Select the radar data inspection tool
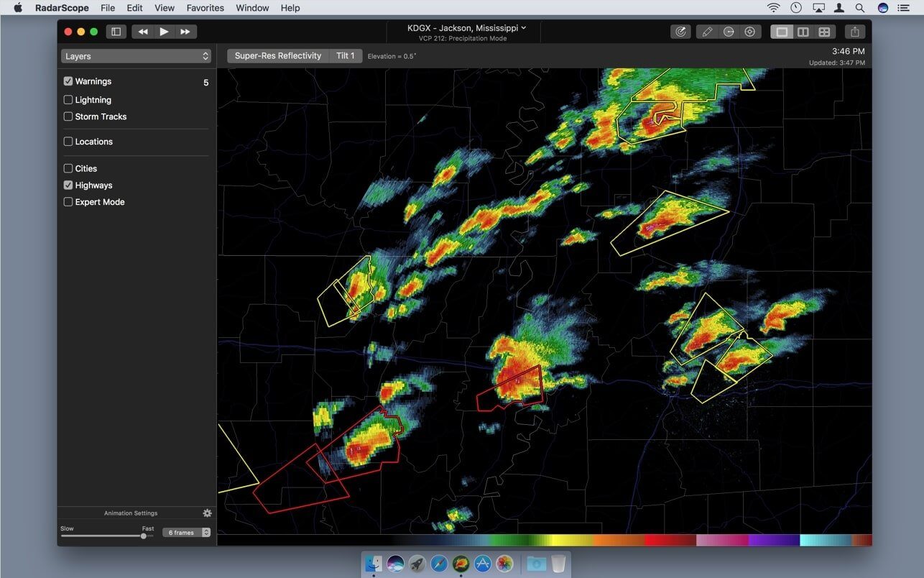924x578 pixels. [x=680, y=32]
